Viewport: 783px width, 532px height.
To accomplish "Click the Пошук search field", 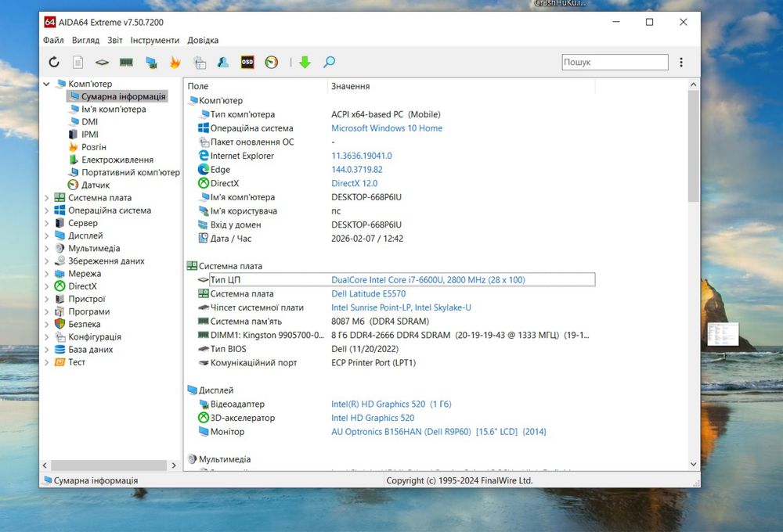I will tap(615, 63).
